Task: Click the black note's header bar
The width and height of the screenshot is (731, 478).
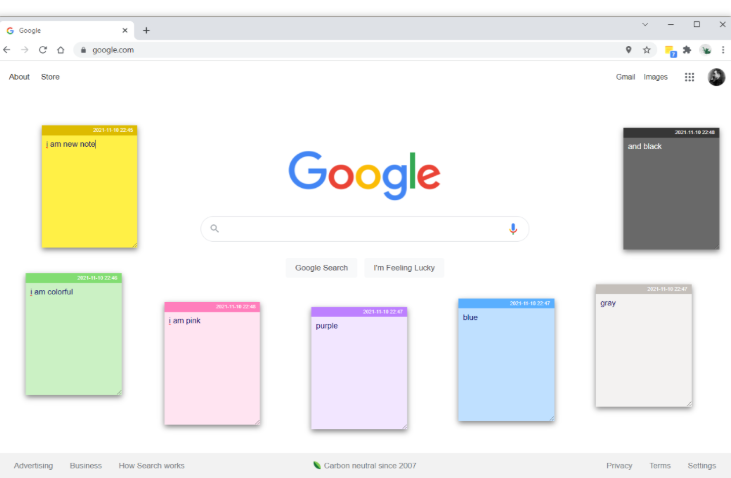Action: coord(671,132)
